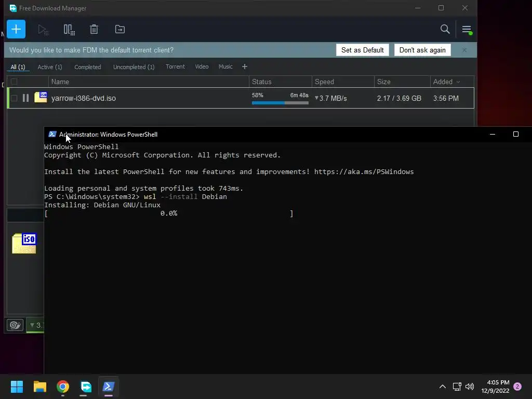Viewport: 532px width, 399px height.
Task: Filter by Music tab
Action: (x=225, y=66)
